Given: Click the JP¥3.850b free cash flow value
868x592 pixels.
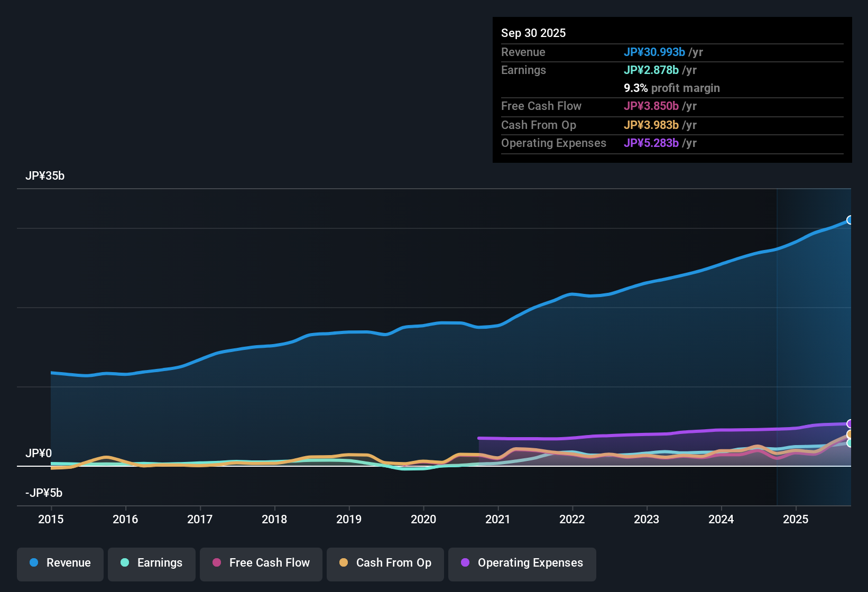Looking at the screenshot, I should [651, 106].
